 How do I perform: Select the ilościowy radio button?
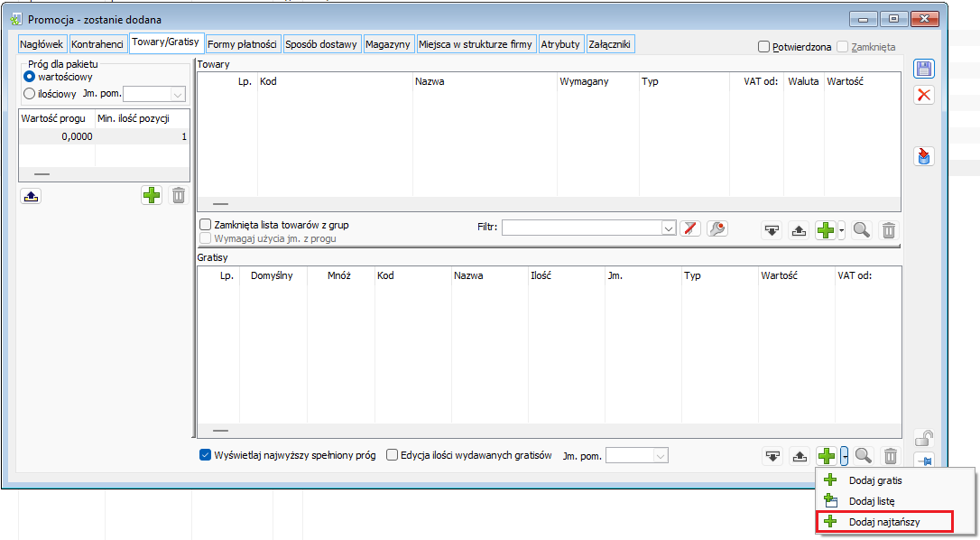tap(30, 92)
